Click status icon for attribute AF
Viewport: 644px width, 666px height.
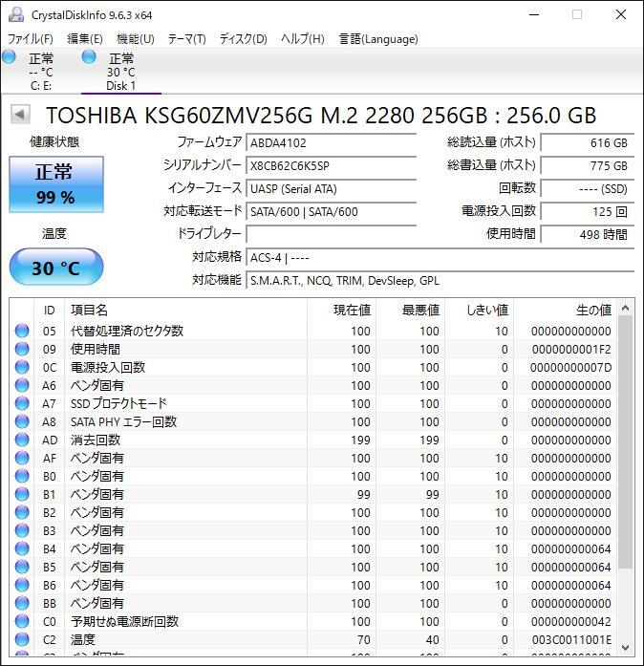click(22, 458)
